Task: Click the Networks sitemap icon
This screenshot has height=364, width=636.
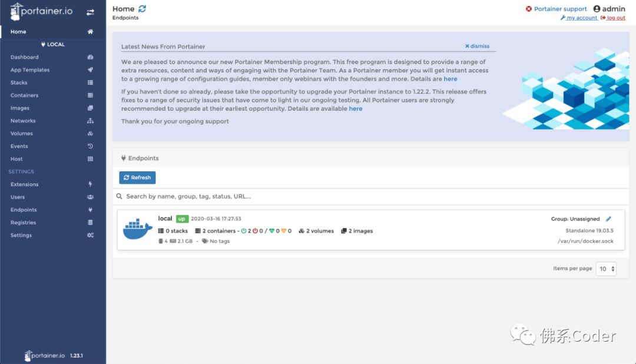Action: pyautogui.click(x=90, y=121)
